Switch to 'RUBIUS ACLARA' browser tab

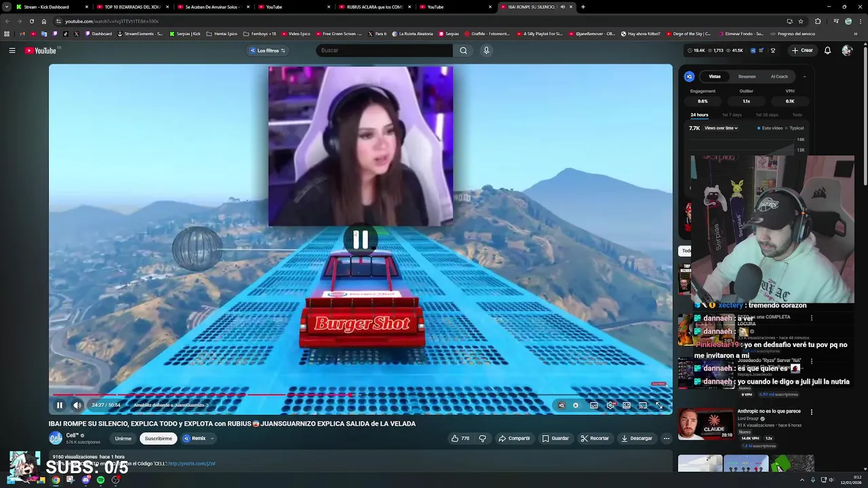coord(374,7)
